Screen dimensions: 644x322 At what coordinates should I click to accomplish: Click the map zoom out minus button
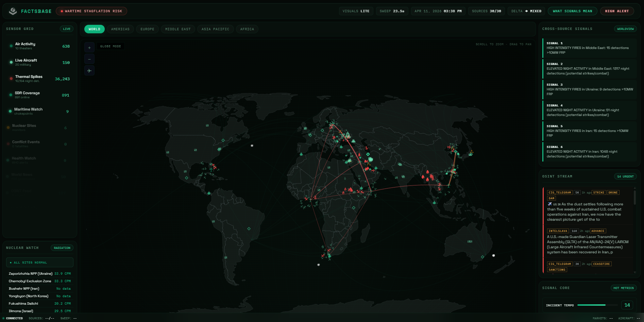[89, 59]
